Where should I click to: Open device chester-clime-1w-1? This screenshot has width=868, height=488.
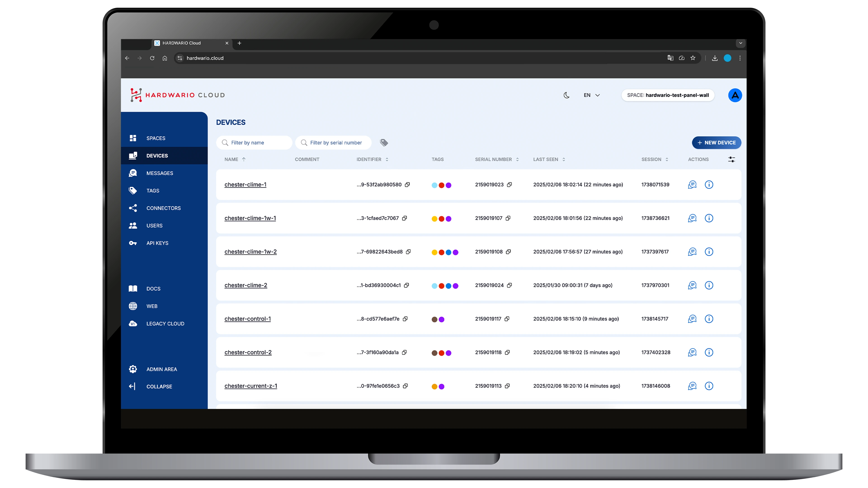click(x=250, y=218)
